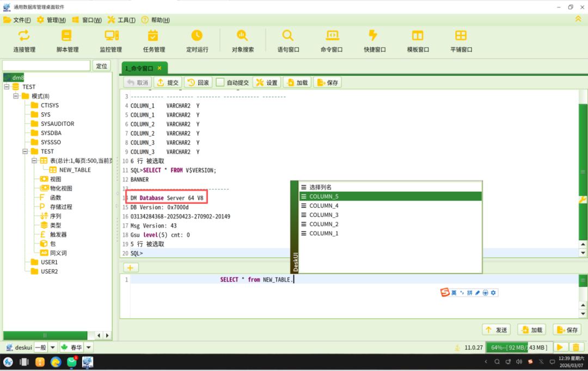
Task: Open 定时运行 scheduled run
Action: 197,41
